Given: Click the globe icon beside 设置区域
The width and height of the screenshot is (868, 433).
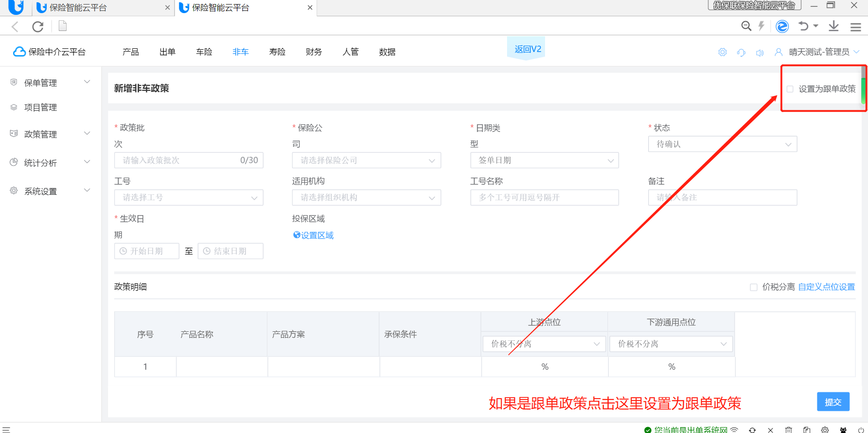Looking at the screenshot, I should [x=297, y=235].
